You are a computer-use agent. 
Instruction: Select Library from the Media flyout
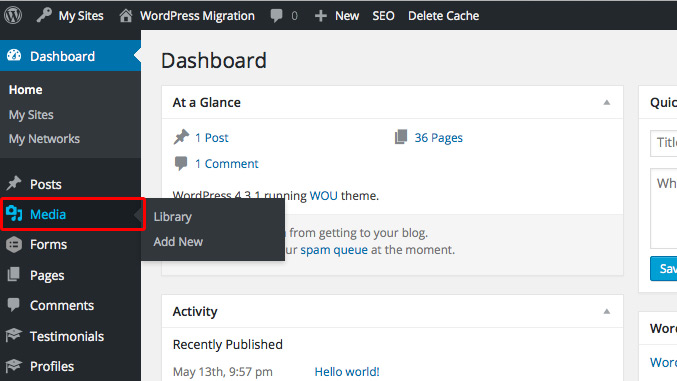[x=173, y=217]
